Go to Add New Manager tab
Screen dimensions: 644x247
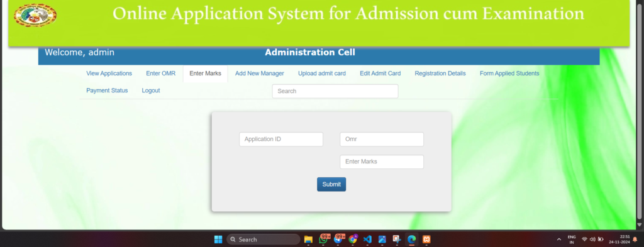(260, 74)
